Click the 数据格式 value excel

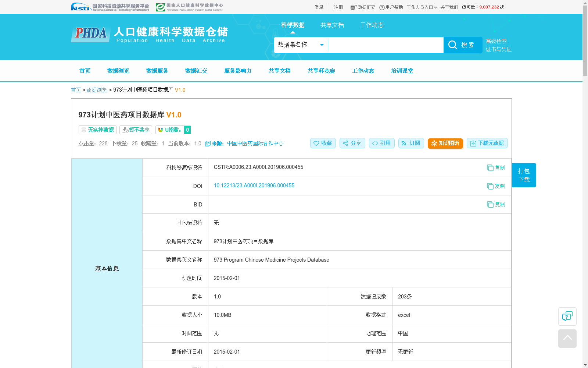tap(404, 315)
